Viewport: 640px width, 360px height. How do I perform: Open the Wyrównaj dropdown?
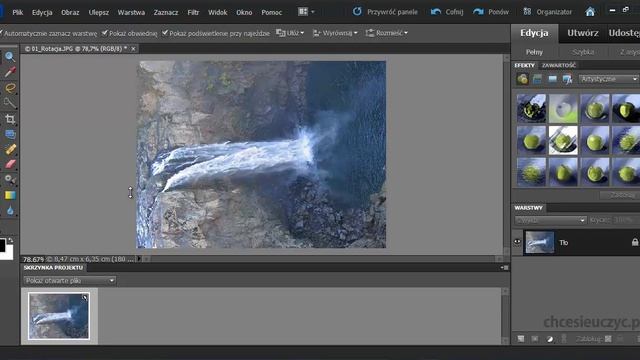pos(335,33)
